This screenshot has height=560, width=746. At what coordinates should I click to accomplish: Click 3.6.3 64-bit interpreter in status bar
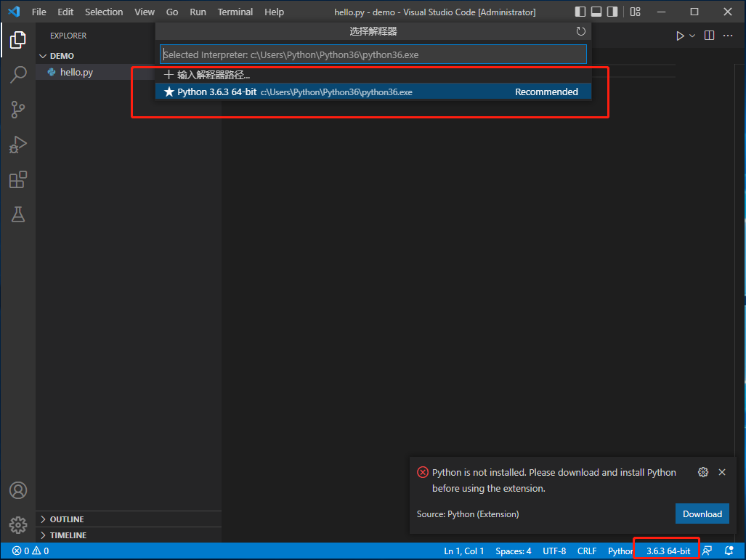[x=668, y=551]
